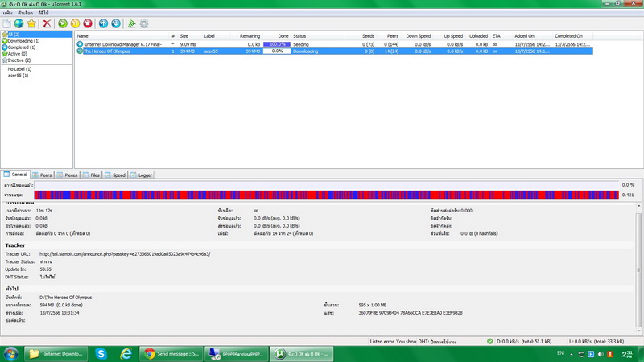644x362 pixels.
Task: Click the seeding icon of Internet Download Manager torrent
Action: (80, 44)
